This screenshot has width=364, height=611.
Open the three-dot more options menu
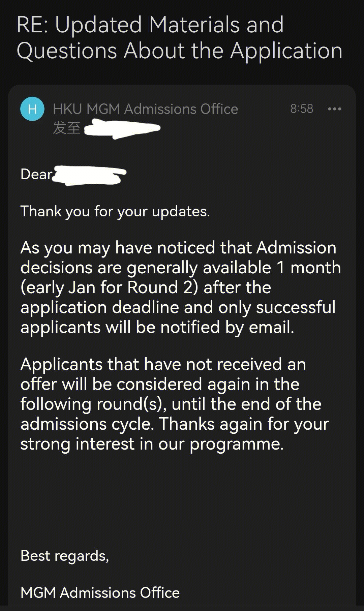click(335, 109)
